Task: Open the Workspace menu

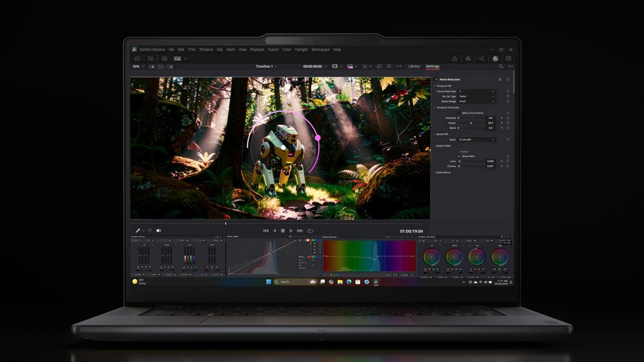Action: pos(321,50)
